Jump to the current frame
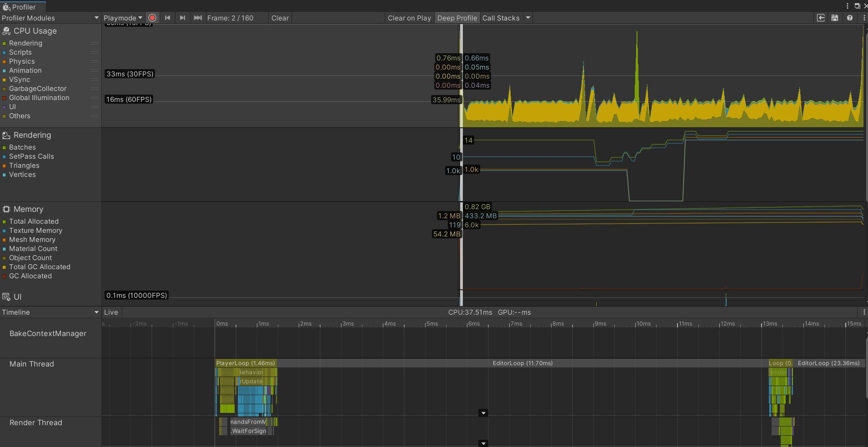This screenshot has width=868, height=447. pyautogui.click(x=197, y=18)
